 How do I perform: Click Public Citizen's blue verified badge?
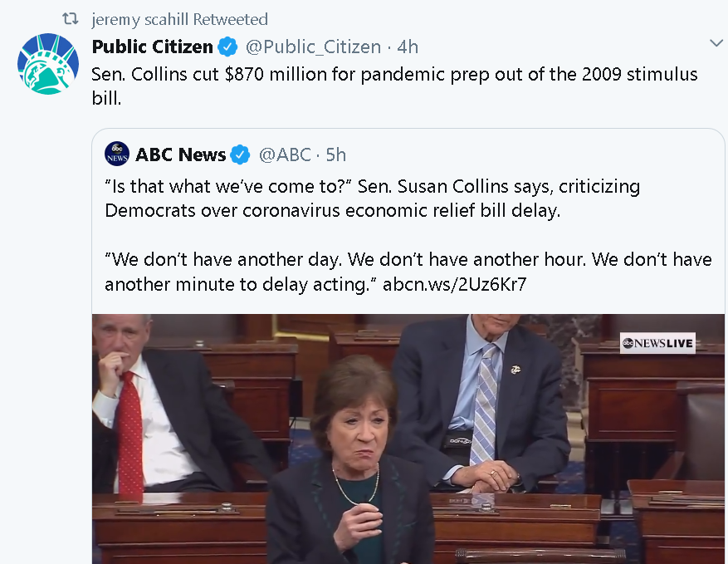[228, 47]
